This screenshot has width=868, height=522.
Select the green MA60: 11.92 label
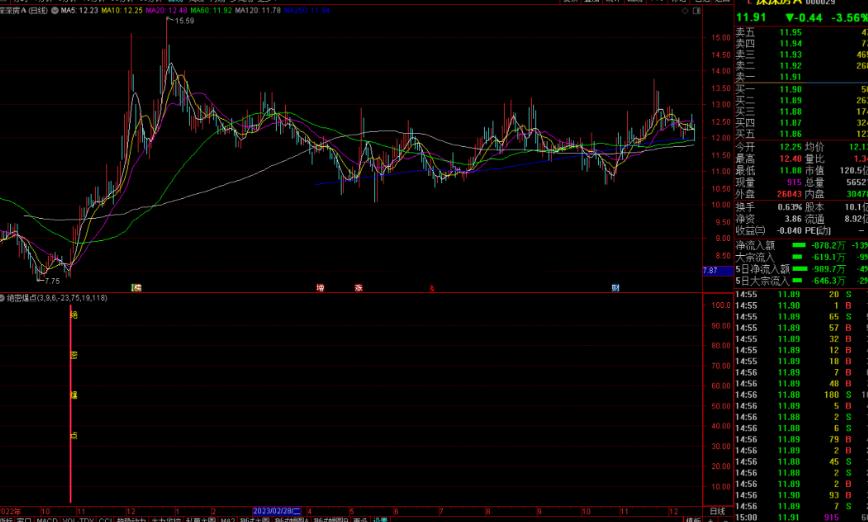tap(211, 11)
